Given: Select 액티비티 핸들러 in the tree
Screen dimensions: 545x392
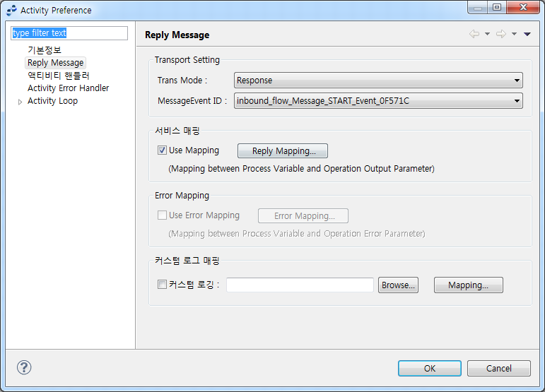Looking at the screenshot, I should [59, 76].
